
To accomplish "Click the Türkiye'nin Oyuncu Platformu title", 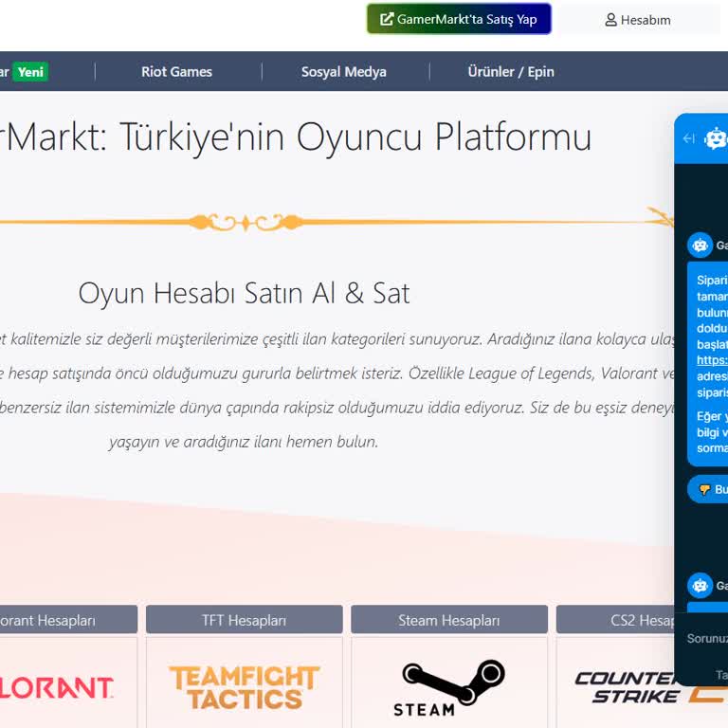I will coord(355,136).
